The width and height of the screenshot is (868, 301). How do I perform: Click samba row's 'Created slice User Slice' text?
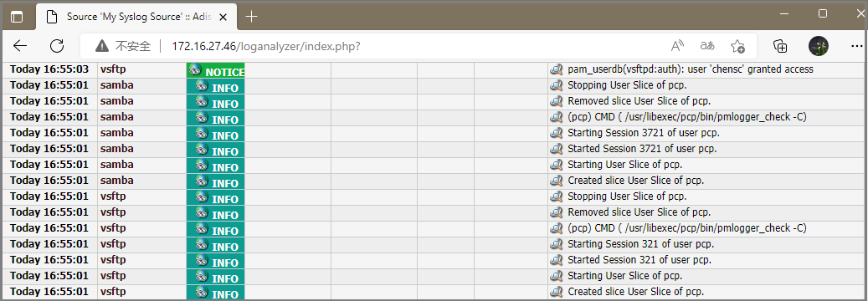click(636, 181)
